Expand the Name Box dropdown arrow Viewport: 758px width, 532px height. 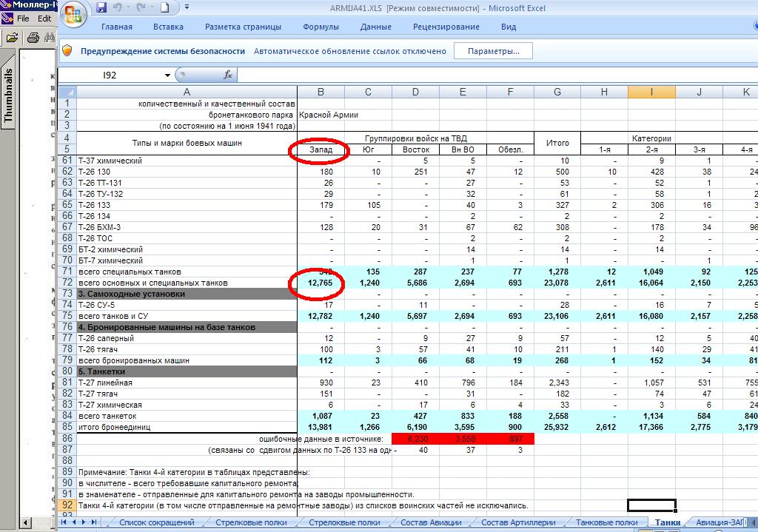[x=167, y=75]
